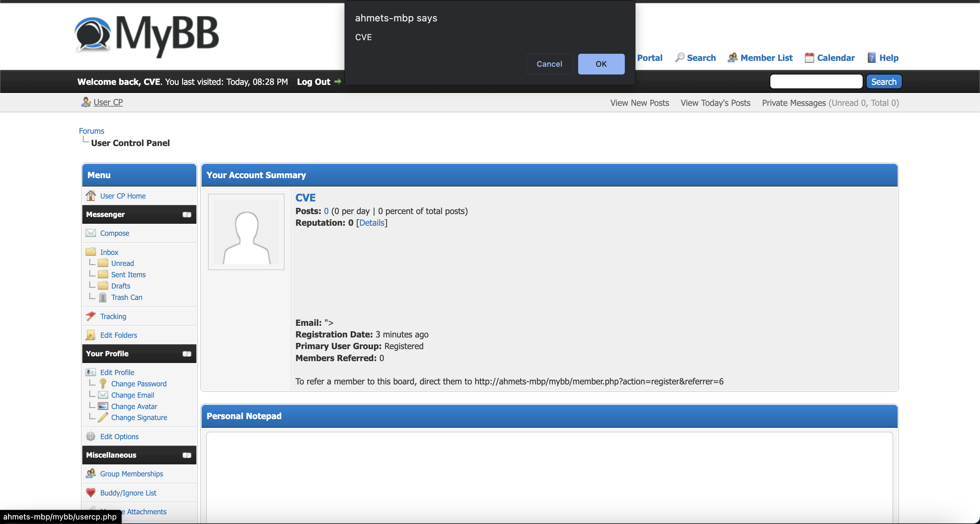Open User CP link in the panel bar

(108, 102)
